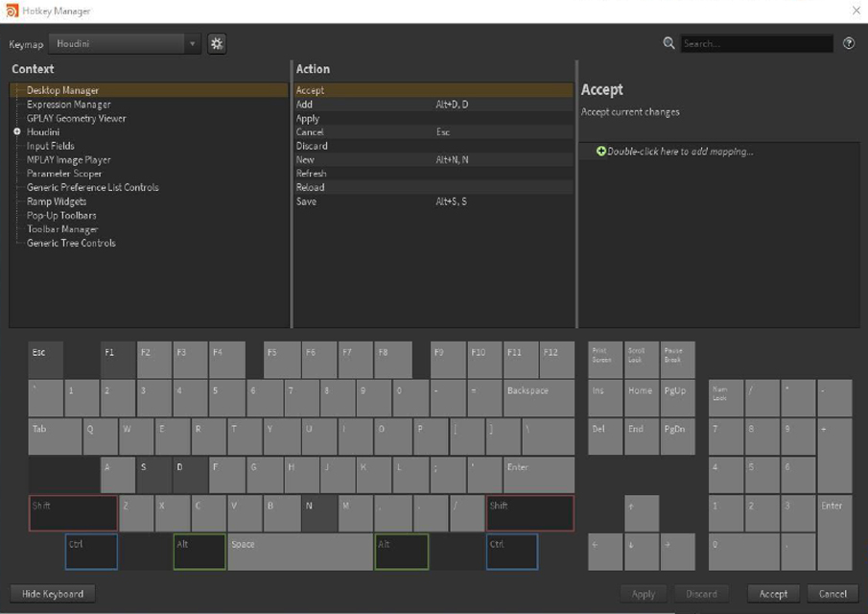
Task: Click the Houdini logo in title bar
Action: pos(12,11)
